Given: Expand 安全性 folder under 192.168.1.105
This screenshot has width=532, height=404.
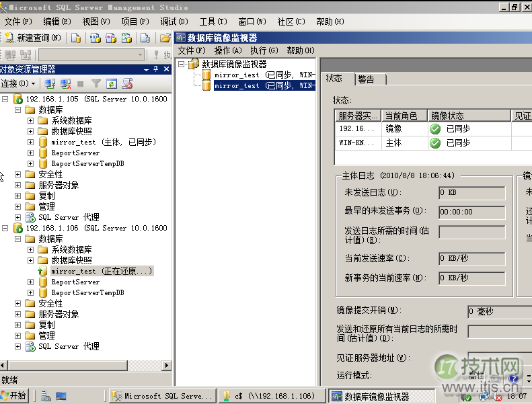Looking at the screenshot, I should coord(17,174).
